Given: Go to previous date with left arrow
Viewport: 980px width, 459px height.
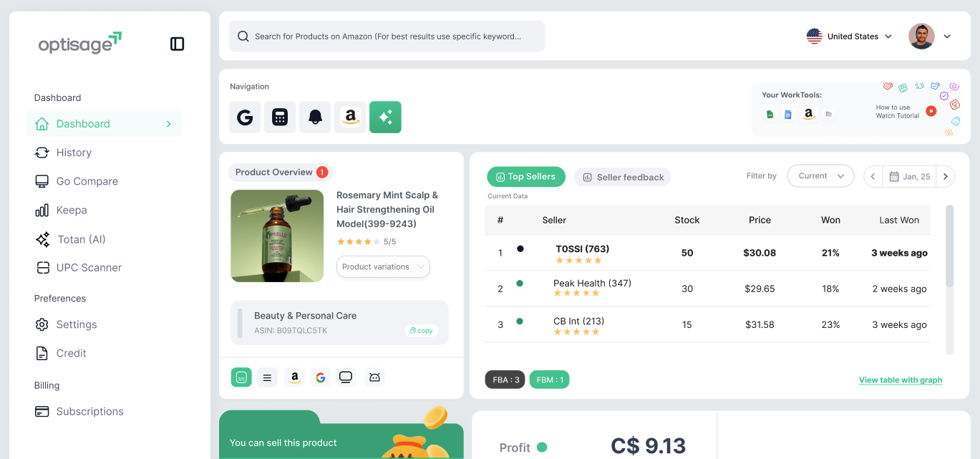Looking at the screenshot, I should click(873, 176).
